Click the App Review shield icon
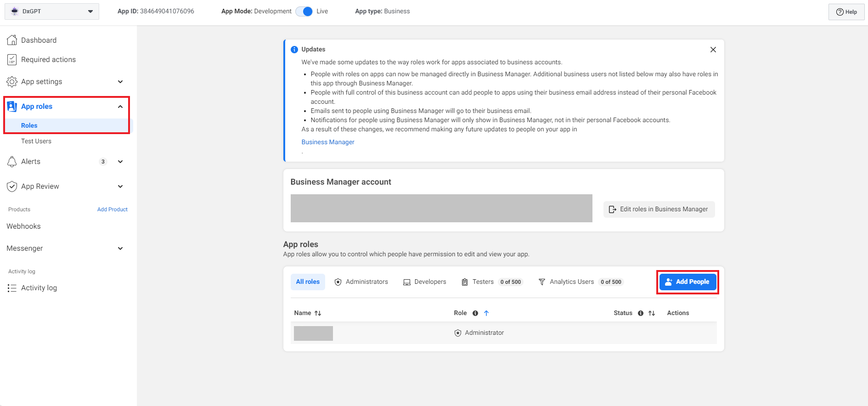This screenshot has height=406, width=868. [12, 186]
